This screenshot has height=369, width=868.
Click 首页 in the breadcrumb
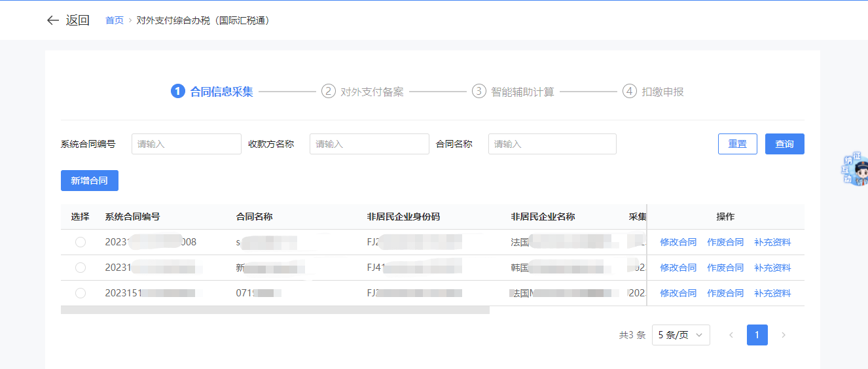[x=115, y=20]
